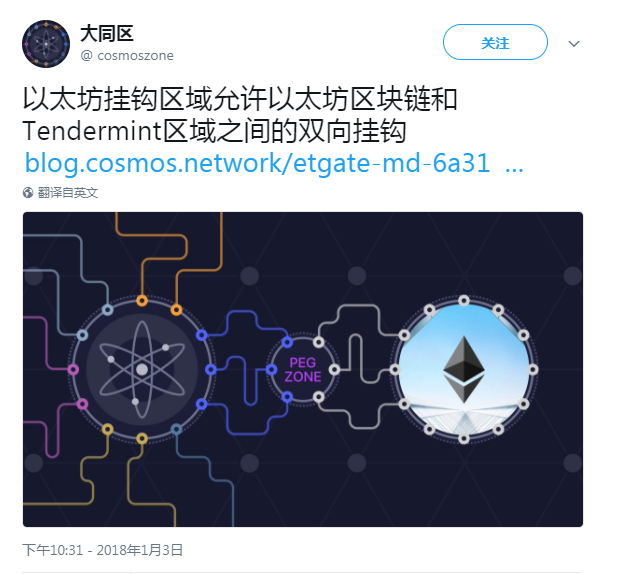This screenshot has height=574, width=619.
Task: Click the Ethereum diamond logo in image
Action: point(464,369)
